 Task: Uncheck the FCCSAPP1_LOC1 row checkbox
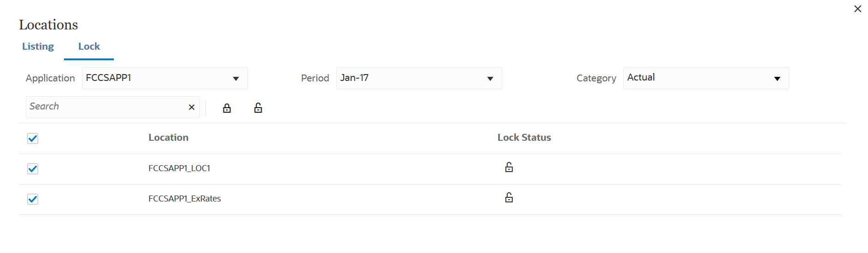pyautogui.click(x=33, y=169)
